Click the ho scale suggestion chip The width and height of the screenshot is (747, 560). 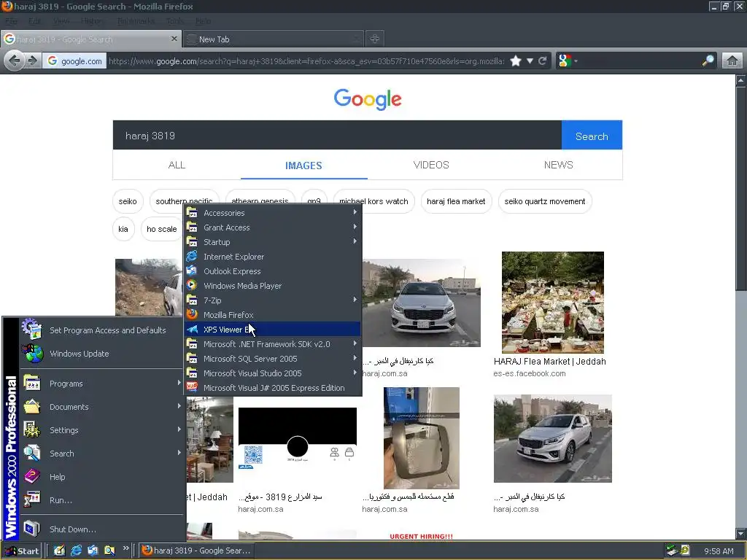(x=161, y=229)
